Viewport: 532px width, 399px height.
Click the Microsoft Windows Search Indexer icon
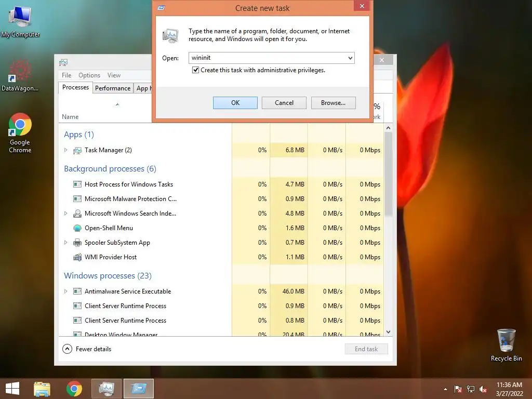(77, 214)
